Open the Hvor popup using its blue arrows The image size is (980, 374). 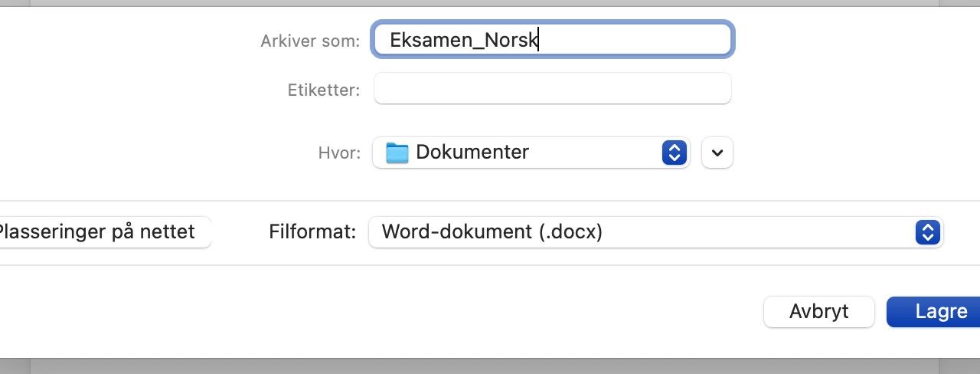(673, 153)
